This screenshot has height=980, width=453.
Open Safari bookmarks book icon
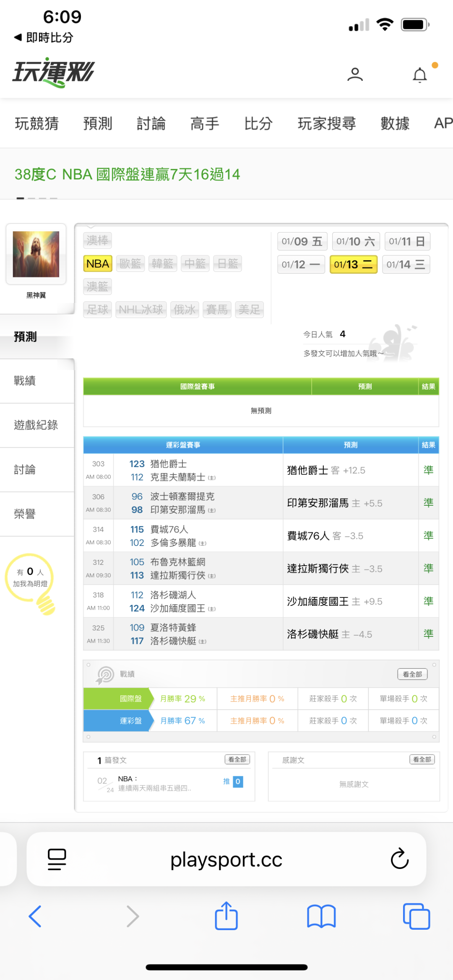tap(321, 916)
